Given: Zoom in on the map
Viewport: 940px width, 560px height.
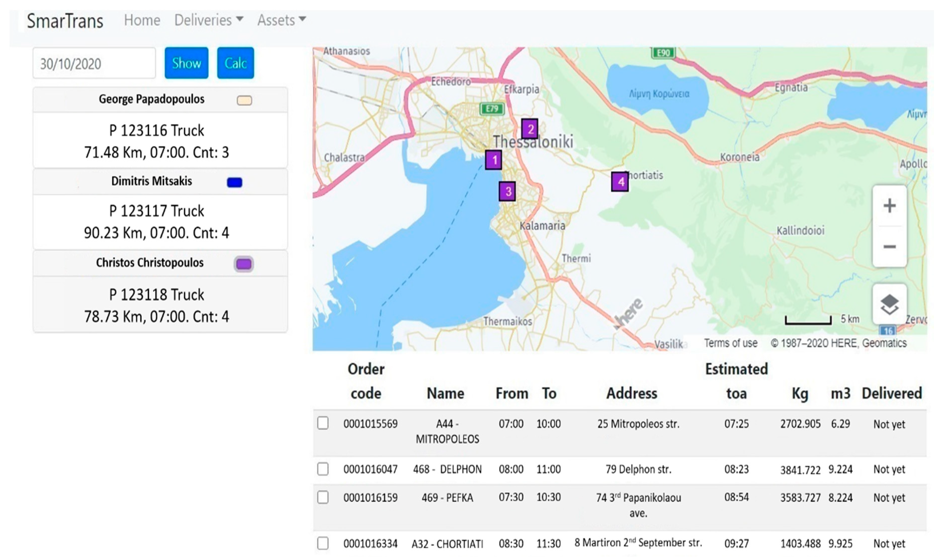Looking at the screenshot, I should coord(889,206).
